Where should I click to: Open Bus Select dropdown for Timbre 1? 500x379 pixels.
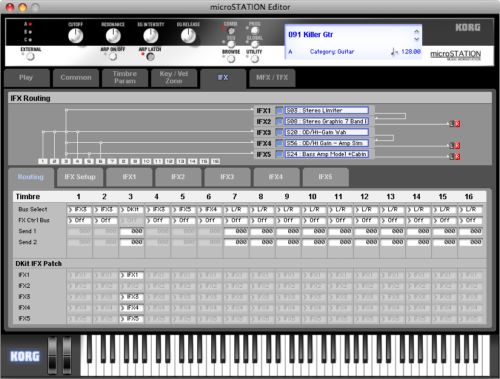(x=79, y=210)
